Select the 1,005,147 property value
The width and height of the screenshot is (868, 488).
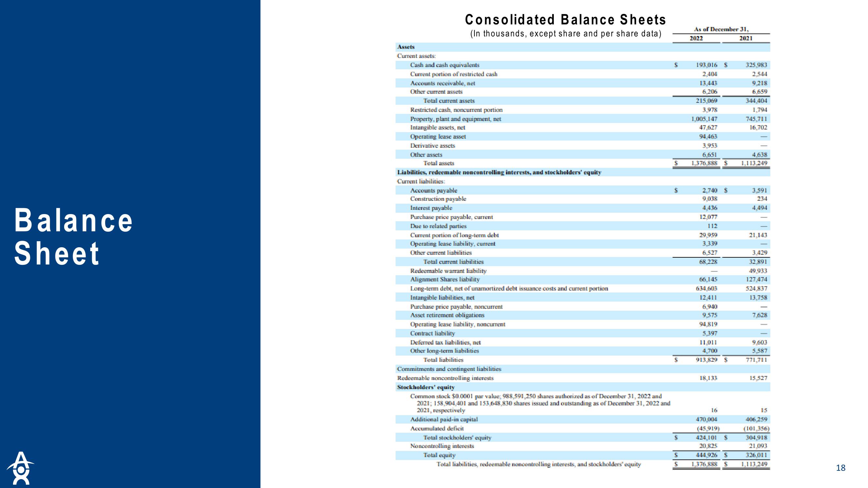click(704, 119)
